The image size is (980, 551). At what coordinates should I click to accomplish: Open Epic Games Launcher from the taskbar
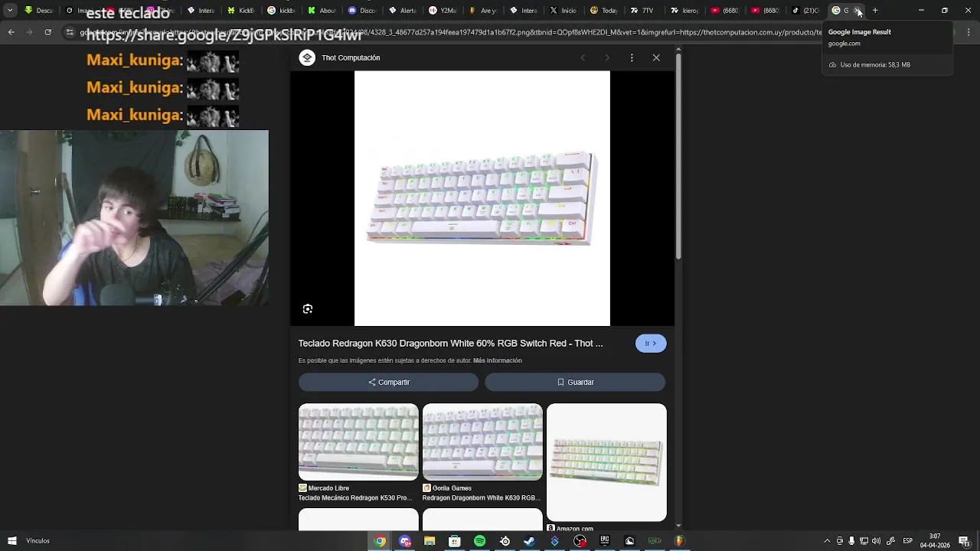(604, 541)
